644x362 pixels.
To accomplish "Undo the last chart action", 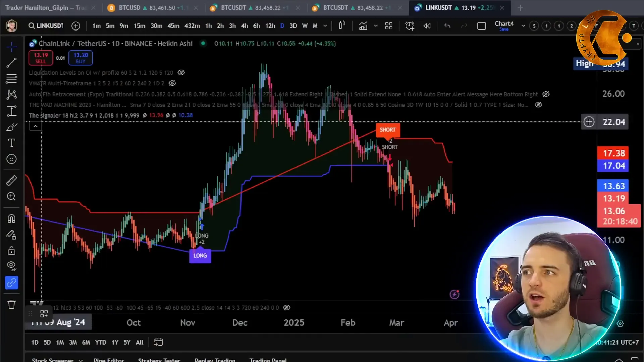I will coord(447,26).
